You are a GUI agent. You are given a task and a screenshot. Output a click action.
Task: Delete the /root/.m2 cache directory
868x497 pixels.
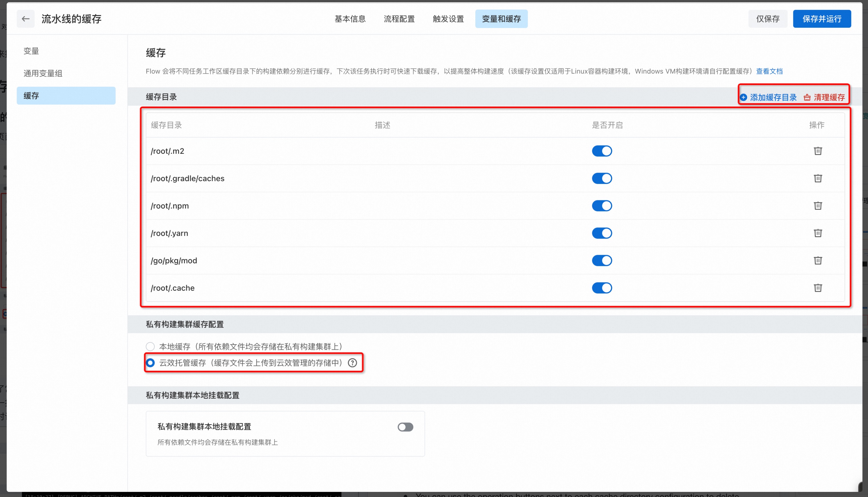pos(818,151)
